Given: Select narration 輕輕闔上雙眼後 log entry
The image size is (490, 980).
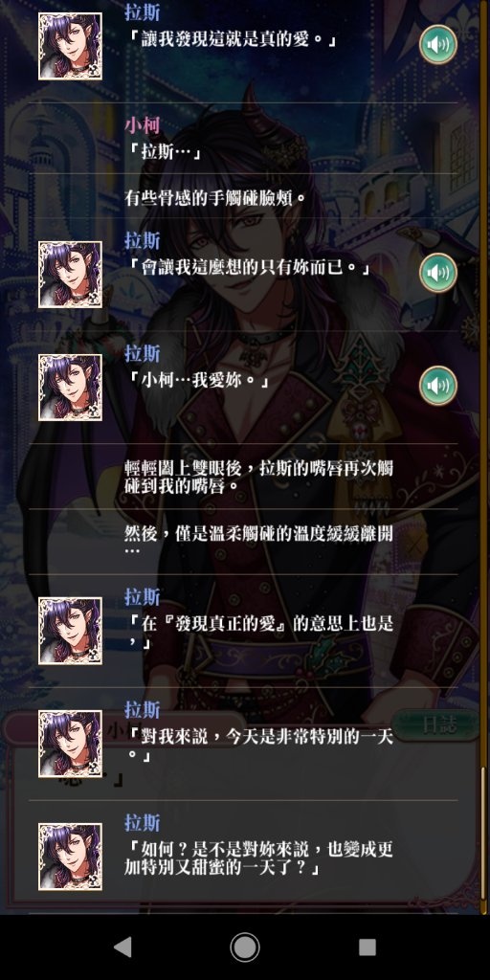Looking at the screenshot, I should click(243, 477).
